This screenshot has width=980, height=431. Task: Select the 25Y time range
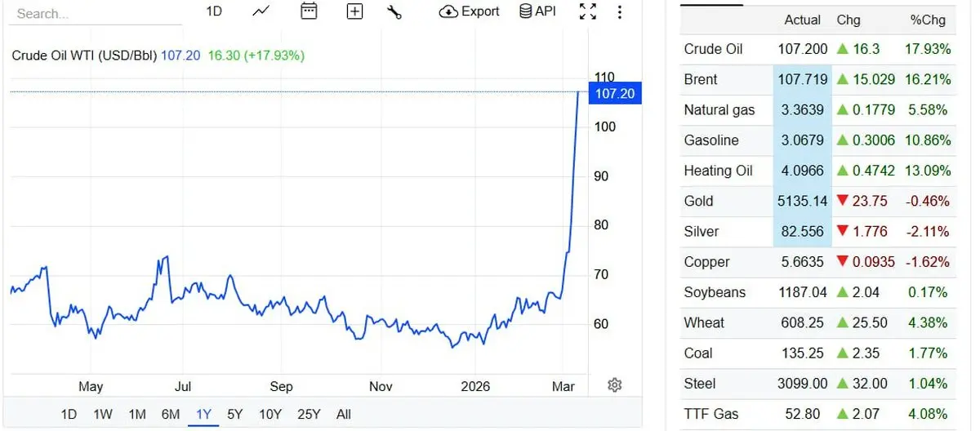[x=309, y=414]
